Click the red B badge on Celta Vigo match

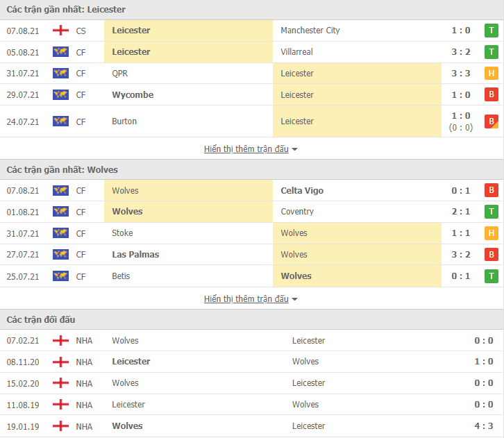click(491, 190)
